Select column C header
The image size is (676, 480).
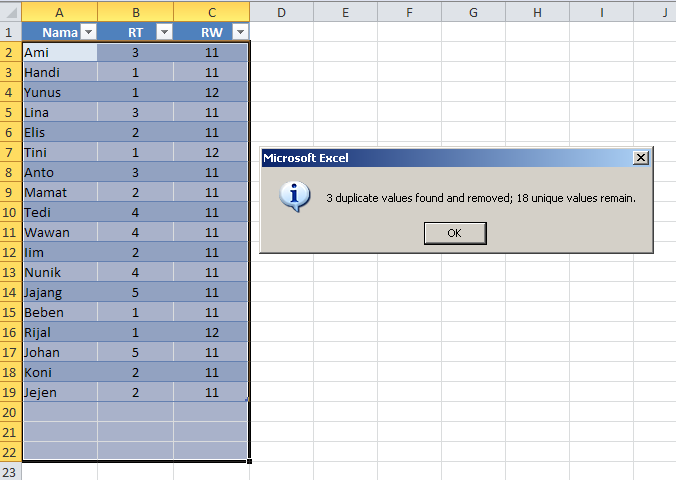(212, 13)
